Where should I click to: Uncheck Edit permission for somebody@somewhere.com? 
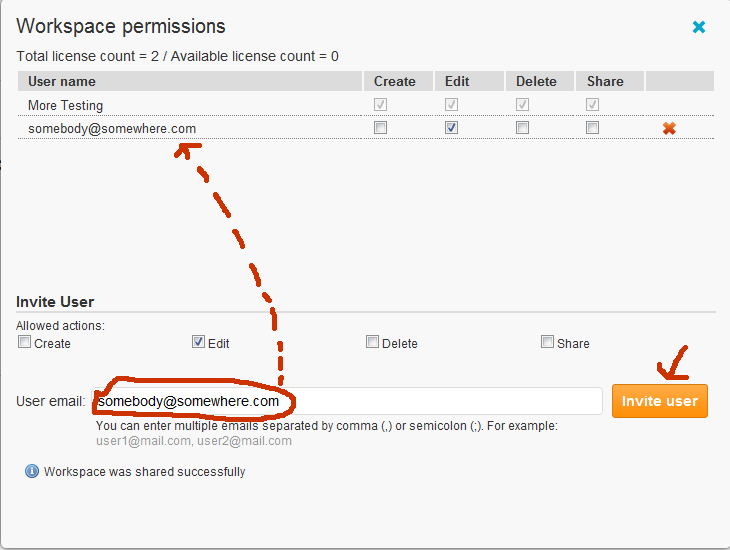pos(451,128)
